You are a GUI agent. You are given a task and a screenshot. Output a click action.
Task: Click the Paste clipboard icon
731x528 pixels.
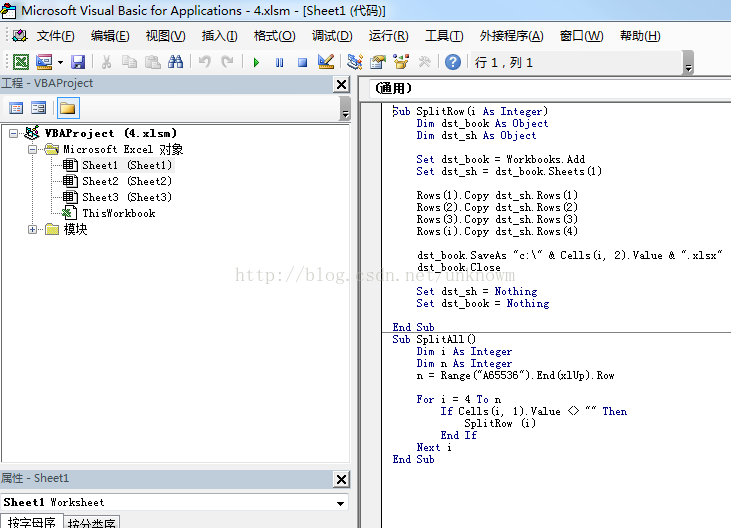(x=152, y=62)
